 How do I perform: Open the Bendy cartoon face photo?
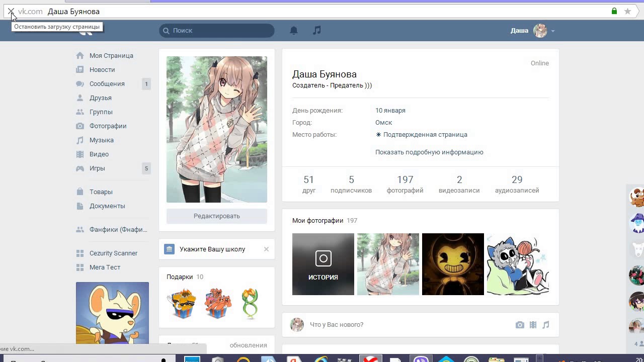click(453, 264)
